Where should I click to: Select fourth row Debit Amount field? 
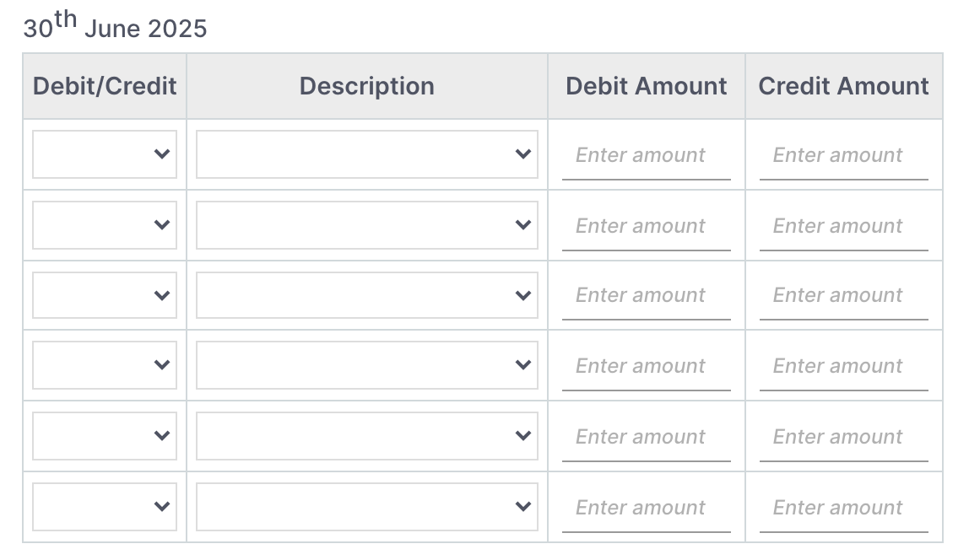click(646, 366)
